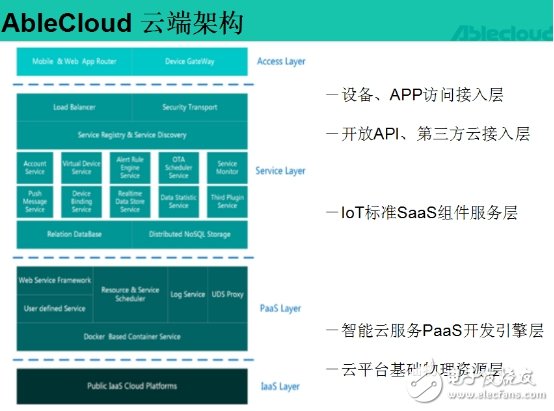The image size is (554, 411).
Task: Click the 智能云服务PaaS开发引擎层 bullet
Action: [x=435, y=330]
